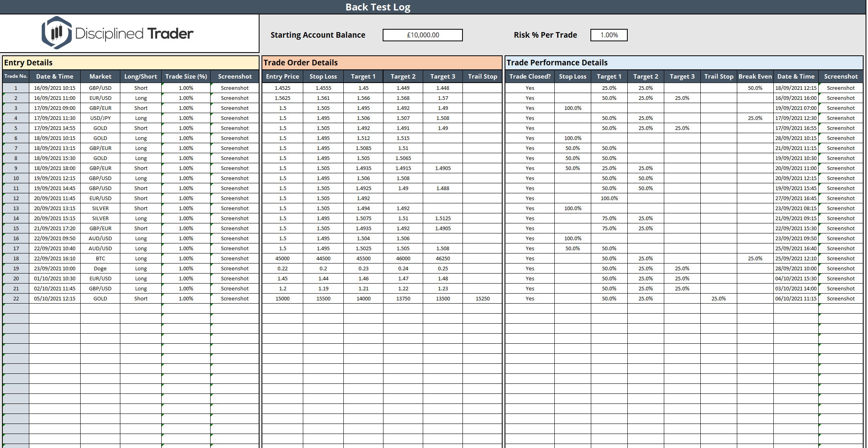
Task: Open Screenshot link for trade 1 entry
Action: pos(235,88)
